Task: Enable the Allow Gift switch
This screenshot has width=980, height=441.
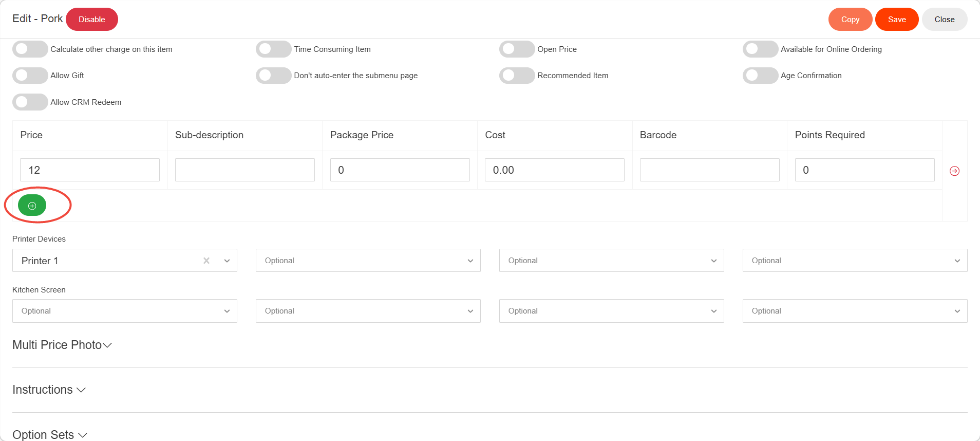Action: click(x=30, y=76)
